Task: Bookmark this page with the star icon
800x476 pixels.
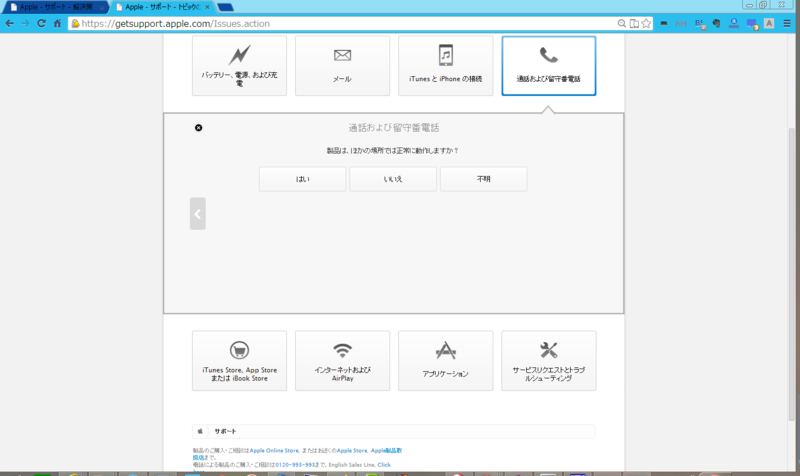Action: coord(646,23)
